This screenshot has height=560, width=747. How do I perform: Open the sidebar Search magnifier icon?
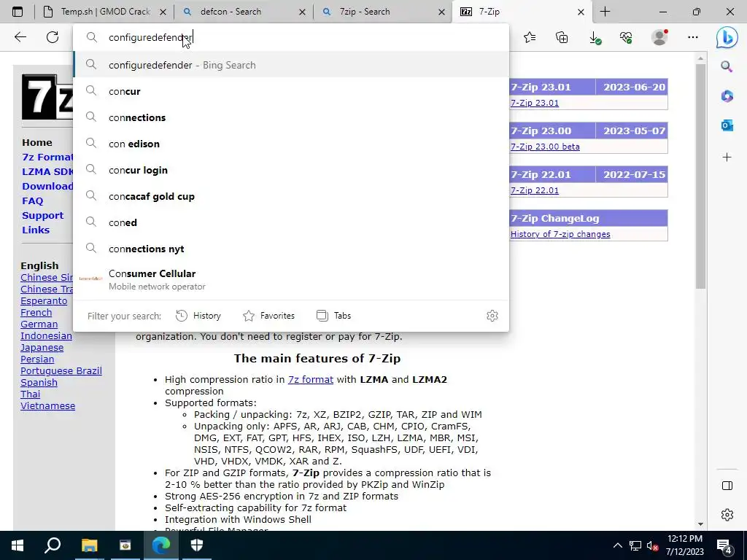tap(727, 66)
